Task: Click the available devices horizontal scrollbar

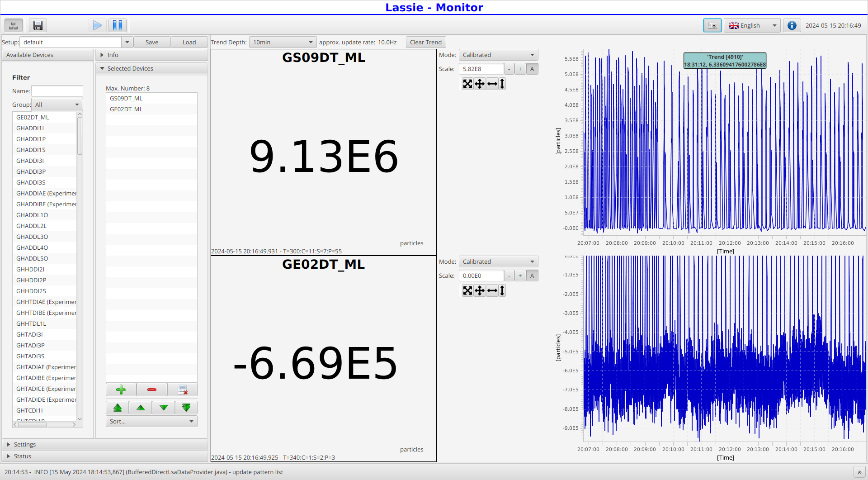Action: click(45, 424)
